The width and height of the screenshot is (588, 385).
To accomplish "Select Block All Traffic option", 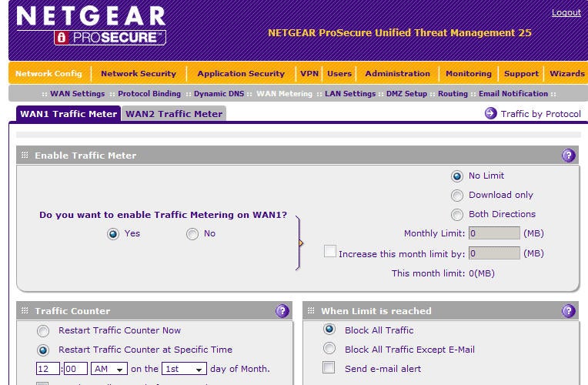I will point(329,329).
